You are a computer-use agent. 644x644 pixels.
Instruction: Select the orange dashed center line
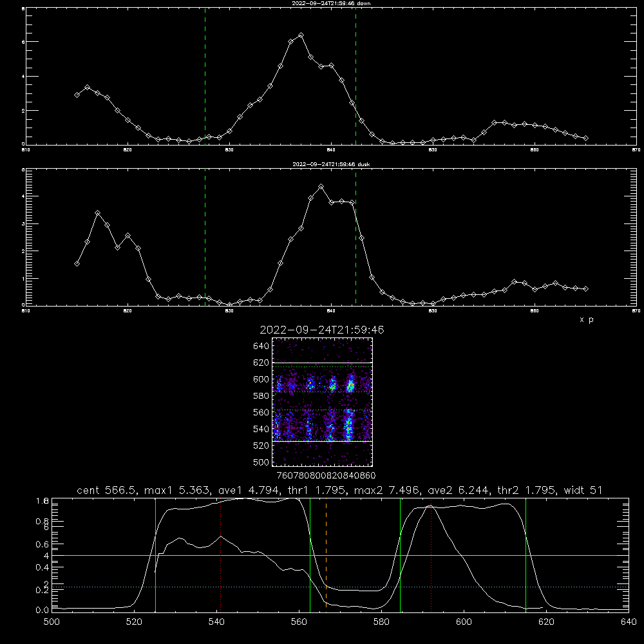point(326,554)
